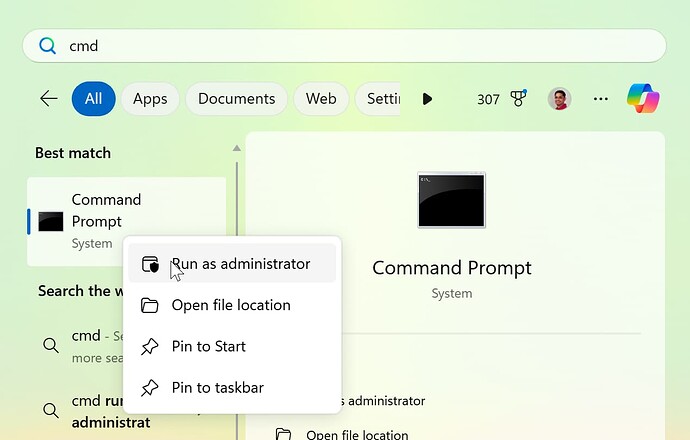
Task: Select Pin to taskbar in context menu
Action: (217, 387)
